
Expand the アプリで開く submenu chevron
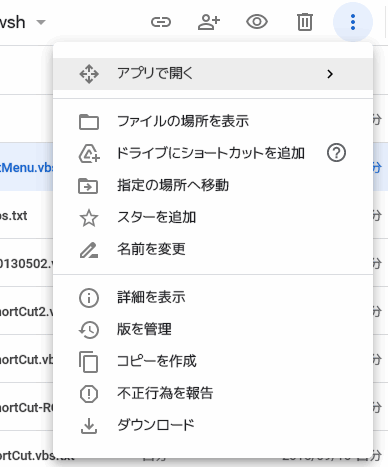pyautogui.click(x=330, y=74)
